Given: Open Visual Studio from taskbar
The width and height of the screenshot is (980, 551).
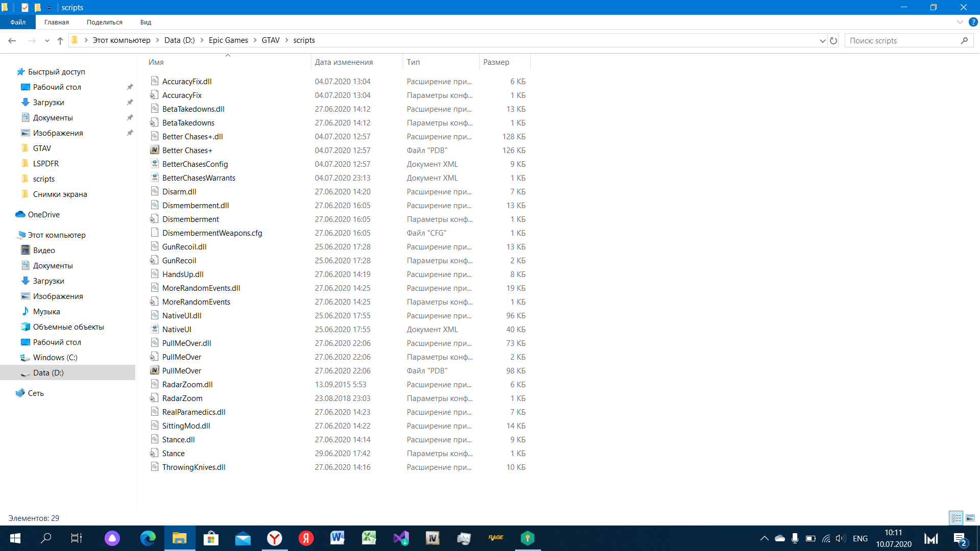Looking at the screenshot, I should tap(401, 538).
